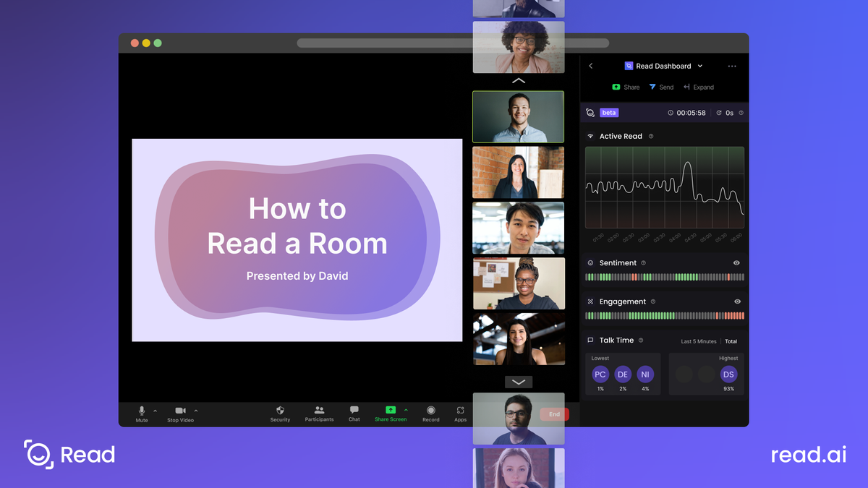Screen dimensions: 868x488
Task: Click the Record button in Zoom
Action: (430, 412)
